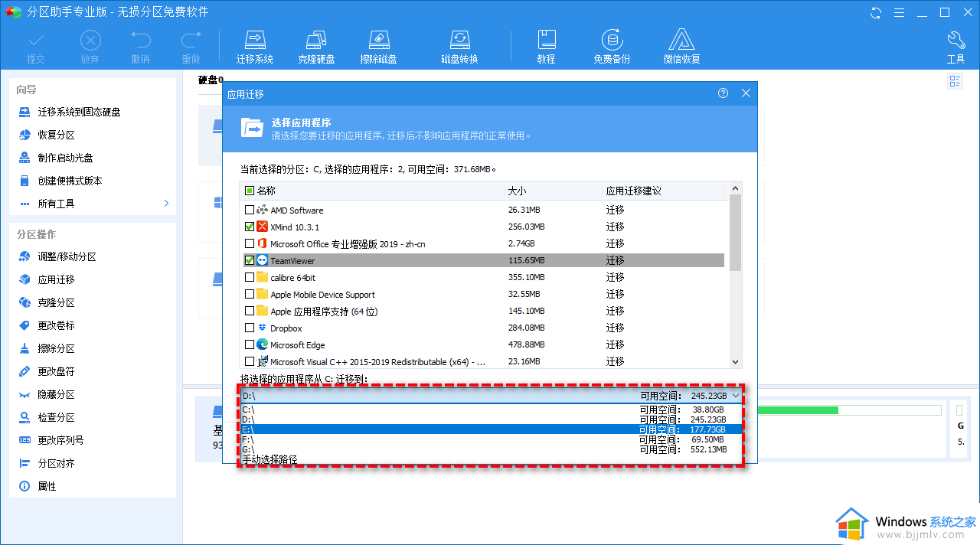Select 迁移系统到固态硬盘 in the wizard panel
The image size is (980, 545).
point(80,112)
